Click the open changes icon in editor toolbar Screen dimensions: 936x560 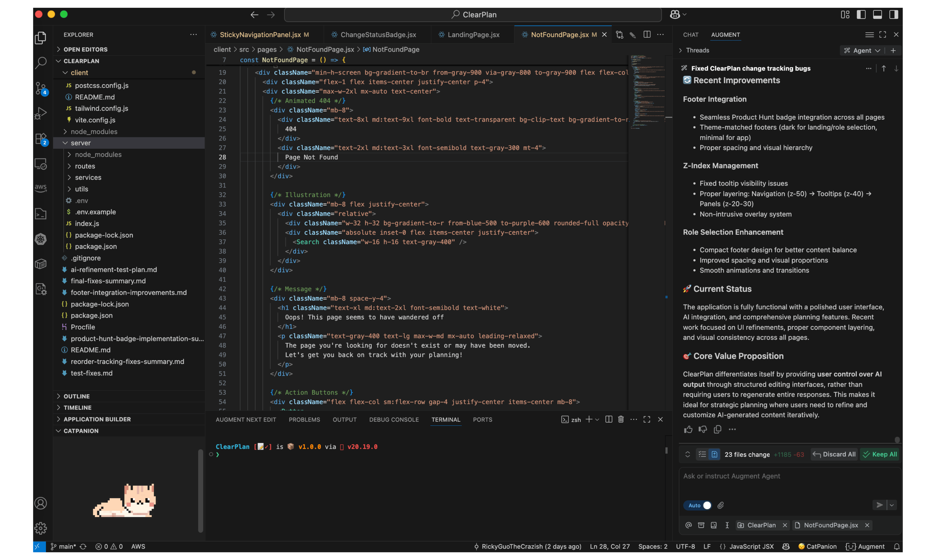pyautogui.click(x=619, y=34)
